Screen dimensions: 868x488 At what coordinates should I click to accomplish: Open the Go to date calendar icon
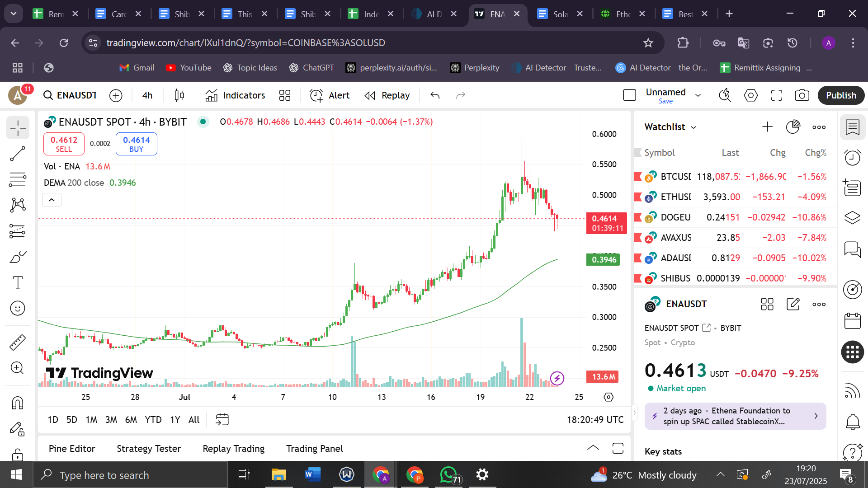222,420
